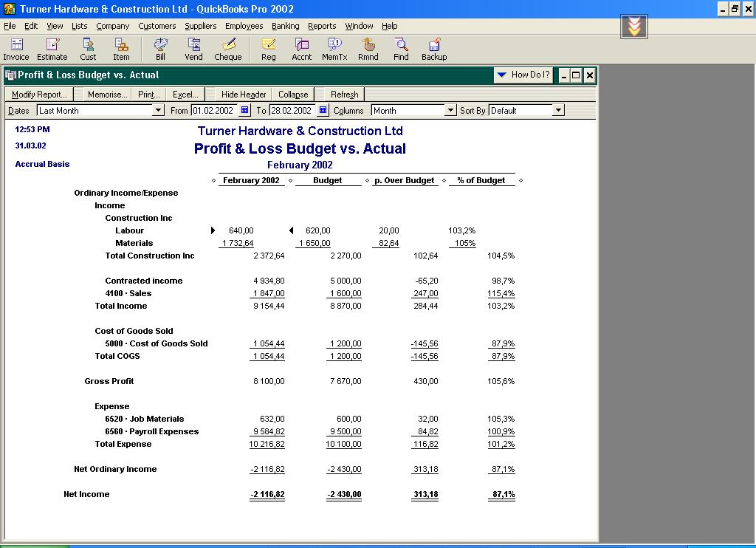Open the File menu
This screenshot has width=756, height=548.
(x=10, y=26)
